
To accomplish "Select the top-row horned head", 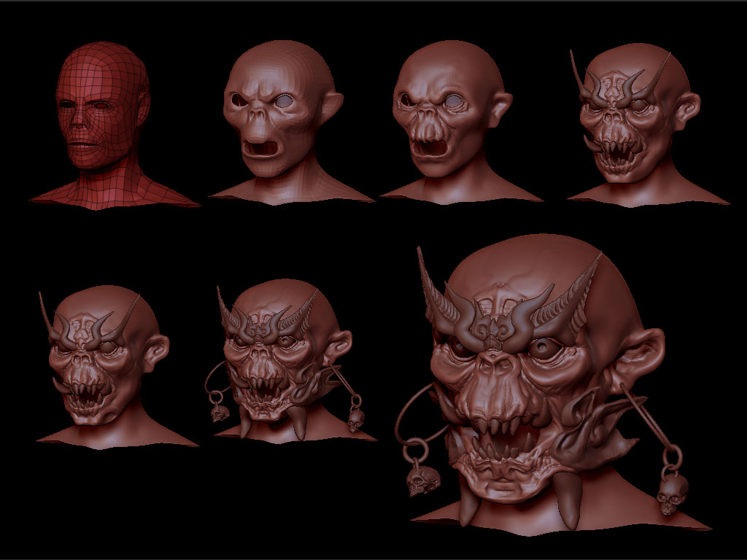I will [x=649, y=125].
